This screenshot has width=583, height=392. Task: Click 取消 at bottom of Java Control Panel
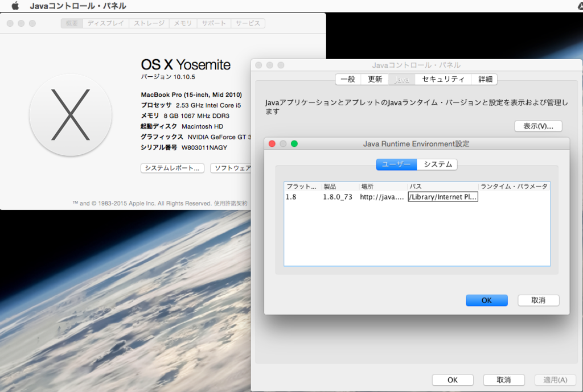504,379
